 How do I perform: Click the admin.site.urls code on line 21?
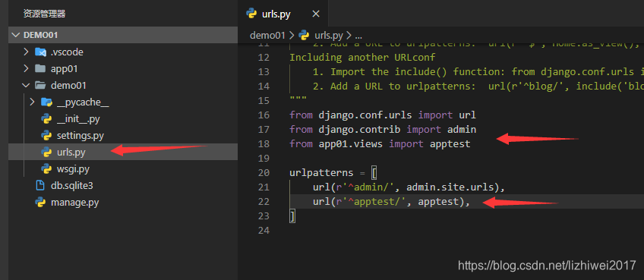(450, 187)
